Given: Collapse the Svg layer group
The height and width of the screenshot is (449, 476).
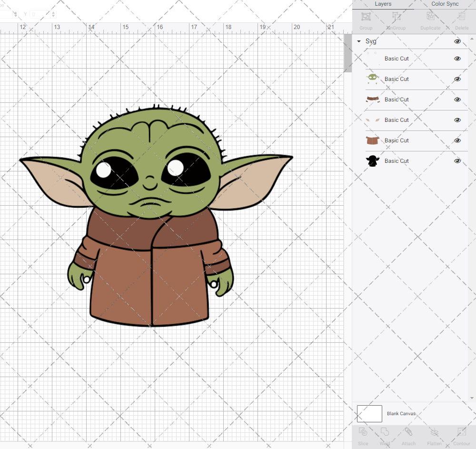Looking at the screenshot, I should 359,41.
